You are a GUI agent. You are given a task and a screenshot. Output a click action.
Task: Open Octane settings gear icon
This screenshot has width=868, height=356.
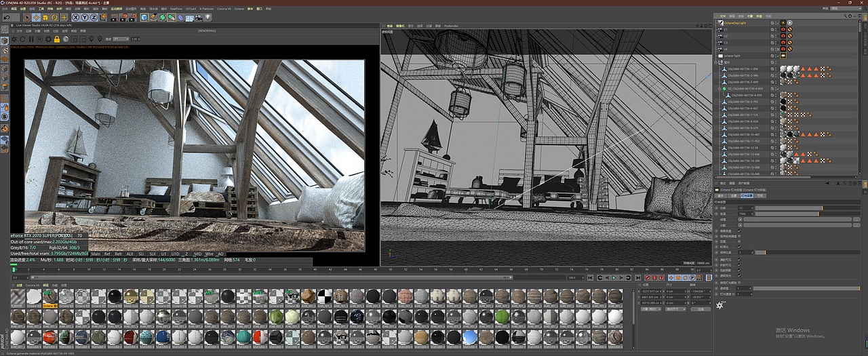click(48, 39)
